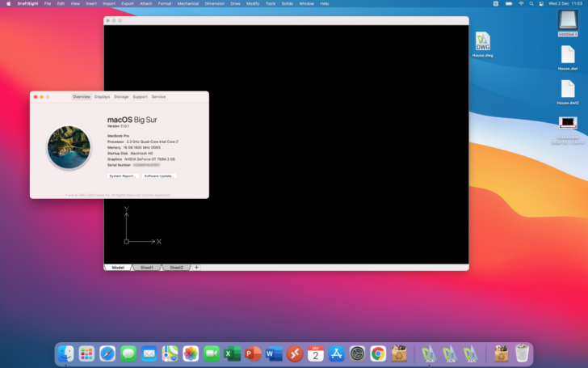Open Google Chrome in the dock
Viewport: 588px width, 368px height.
click(x=378, y=353)
